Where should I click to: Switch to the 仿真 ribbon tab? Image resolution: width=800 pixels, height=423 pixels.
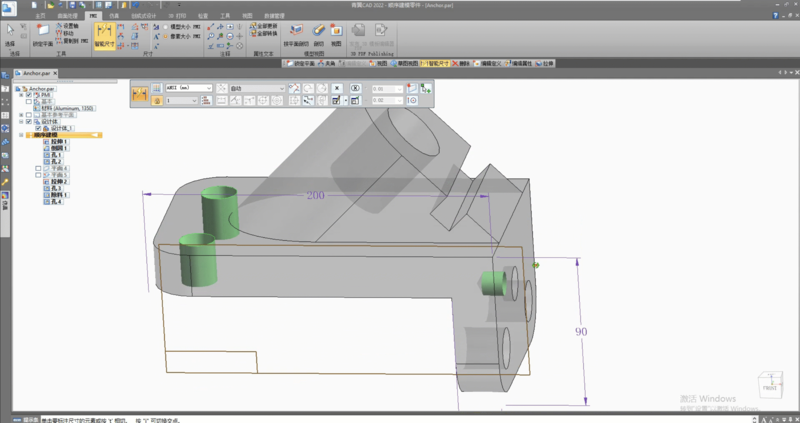(113, 17)
